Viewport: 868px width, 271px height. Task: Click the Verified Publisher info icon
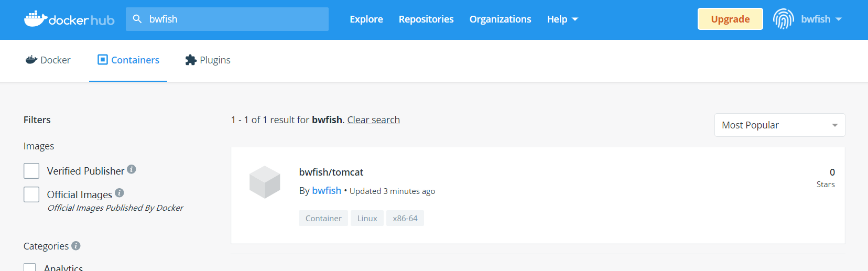pos(132,169)
